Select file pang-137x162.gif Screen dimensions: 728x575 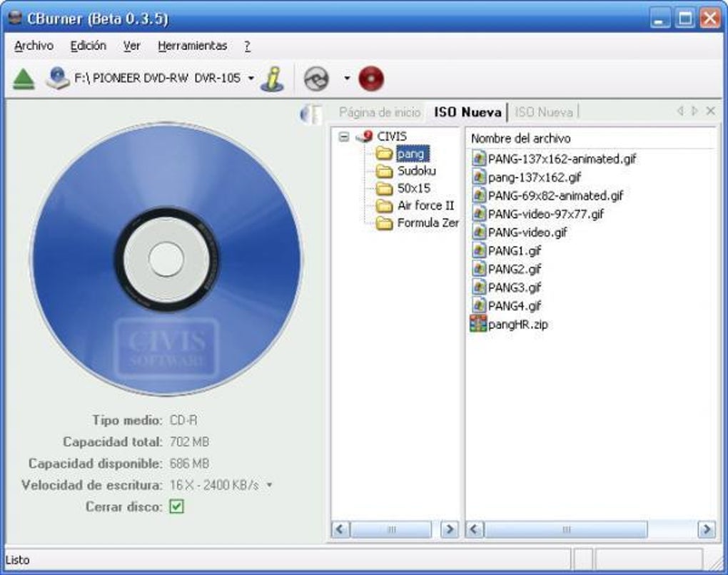click(x=535, y=178)
